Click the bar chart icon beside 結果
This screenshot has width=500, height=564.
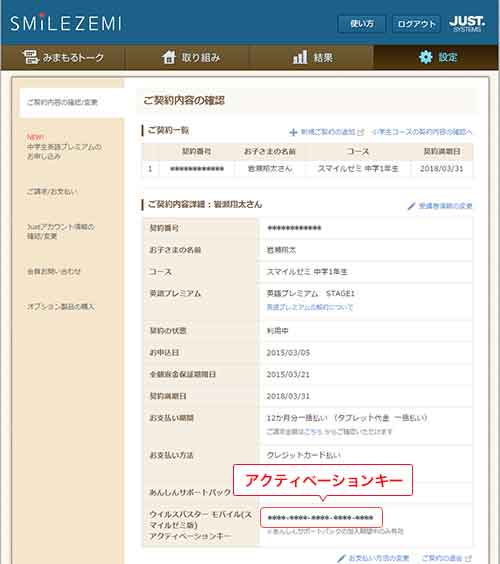click(300, 57)
